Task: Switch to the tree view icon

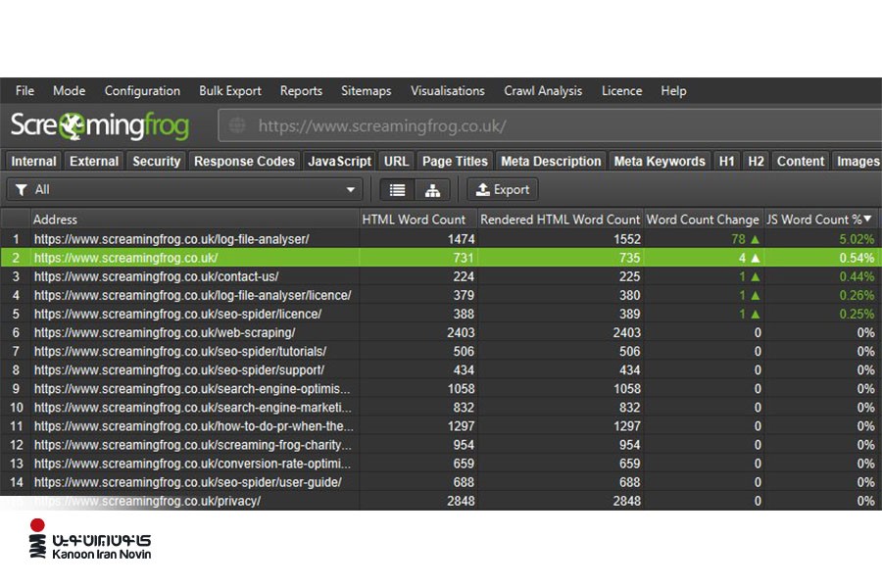Action: (x=432, y=190)
